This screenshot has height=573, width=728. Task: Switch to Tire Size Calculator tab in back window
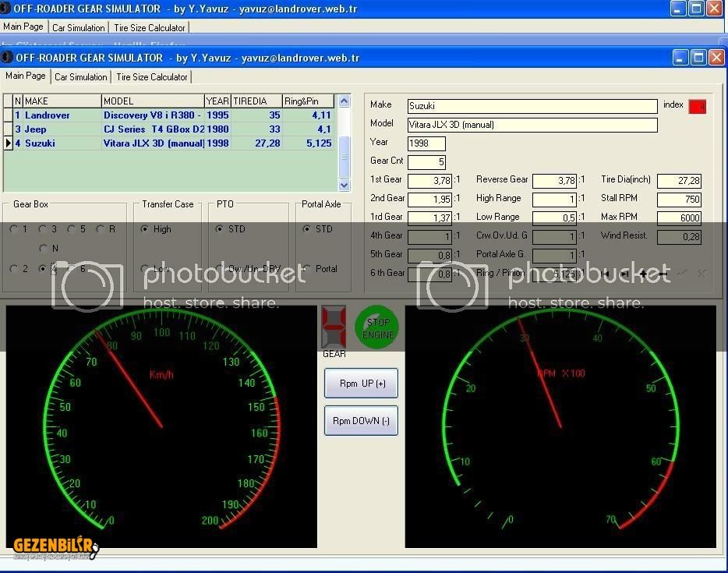point(150,28)
